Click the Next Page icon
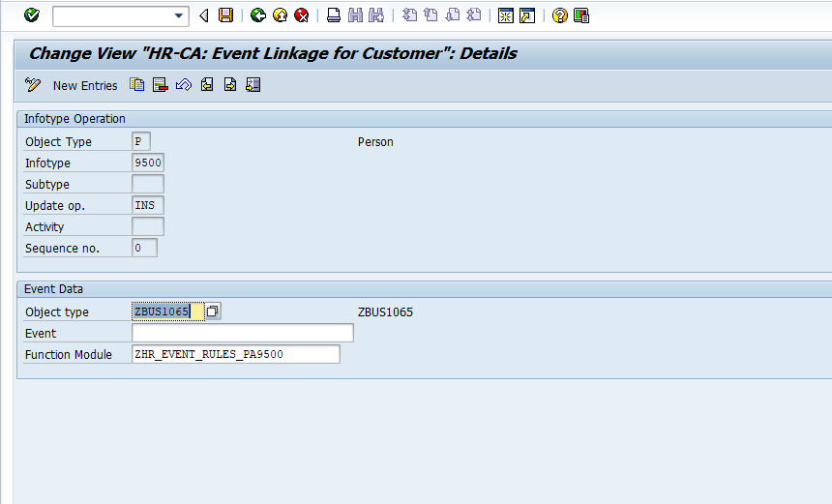 [453, 15]
